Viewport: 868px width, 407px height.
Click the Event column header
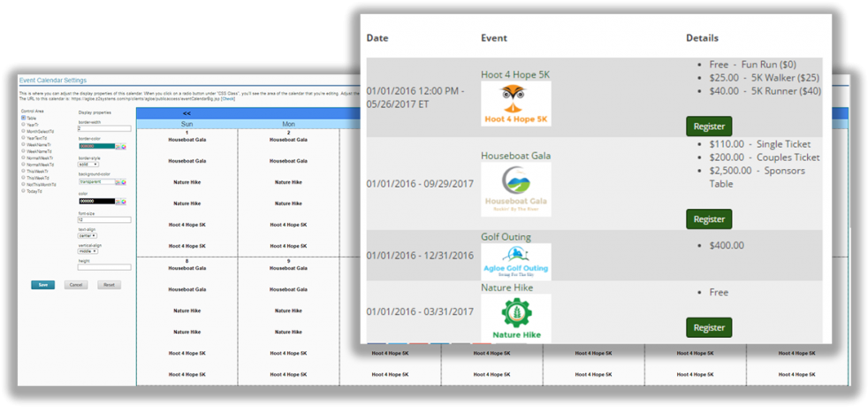tap(494, 38)
